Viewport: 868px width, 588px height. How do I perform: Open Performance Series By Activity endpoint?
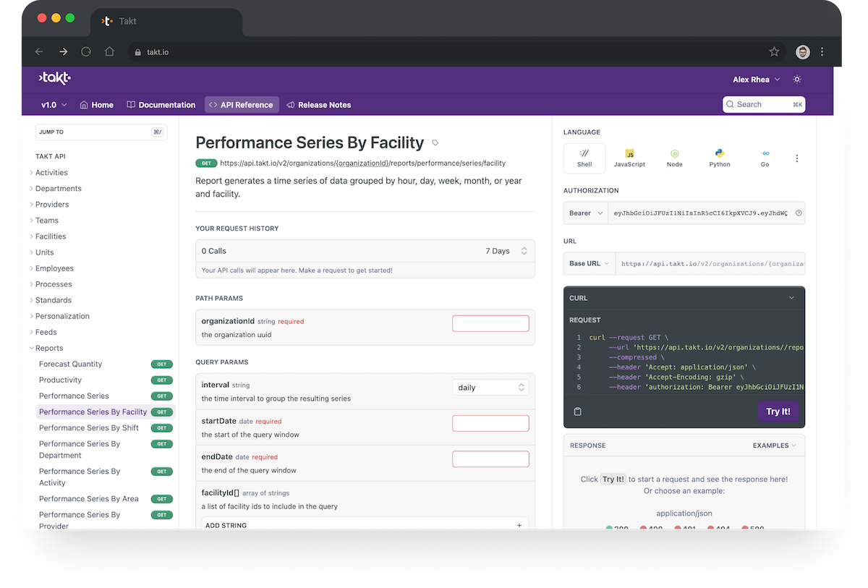tap(80, 477)
